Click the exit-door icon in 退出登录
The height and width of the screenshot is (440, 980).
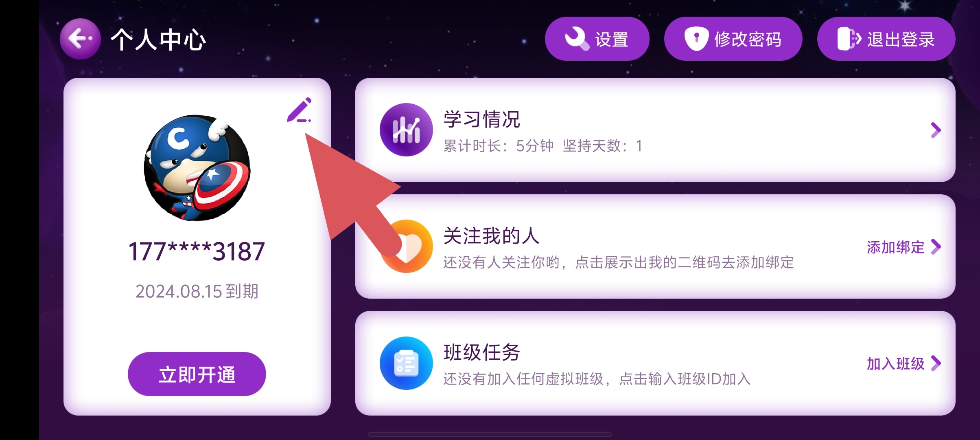coord(849,39)
